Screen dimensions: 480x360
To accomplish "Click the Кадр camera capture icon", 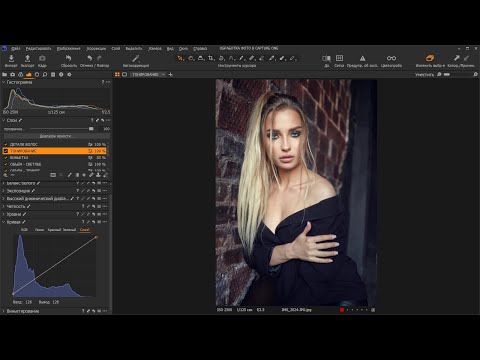I will coord(42,58).
